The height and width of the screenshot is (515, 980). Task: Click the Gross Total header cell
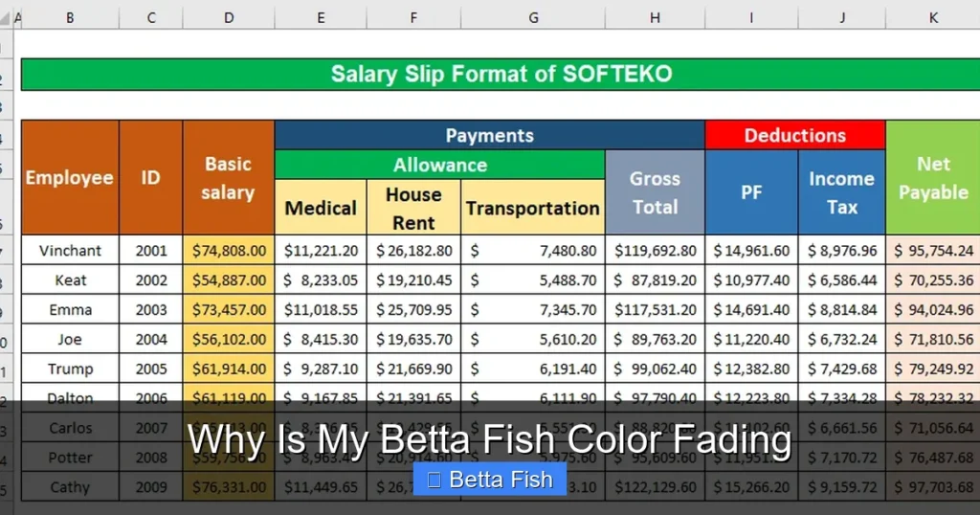(x=655, y=192)
